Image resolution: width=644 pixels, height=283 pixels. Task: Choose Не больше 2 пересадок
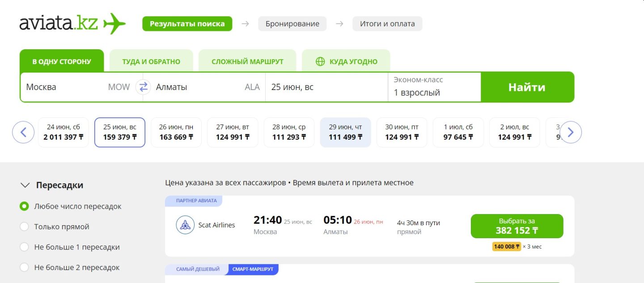[24, 267]
